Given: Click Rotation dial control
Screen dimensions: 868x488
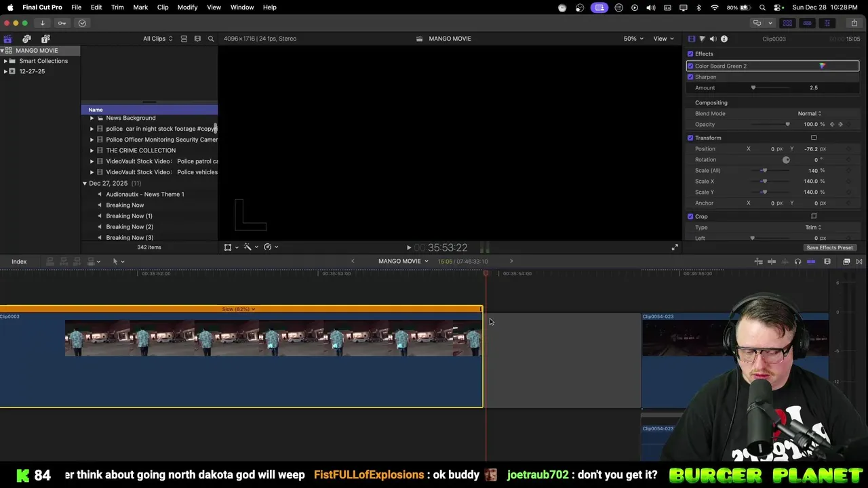Looking at the screenshot, I should tap(786, 160).
